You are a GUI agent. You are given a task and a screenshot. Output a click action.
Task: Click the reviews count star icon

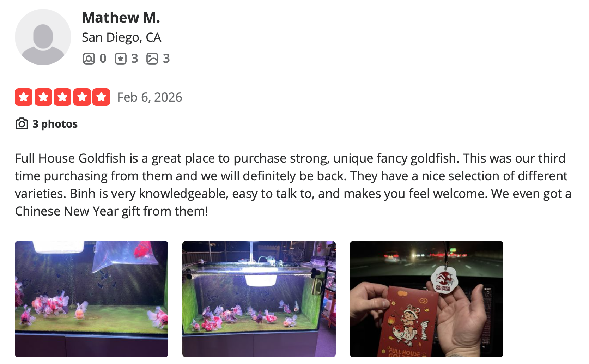point(121,59)
